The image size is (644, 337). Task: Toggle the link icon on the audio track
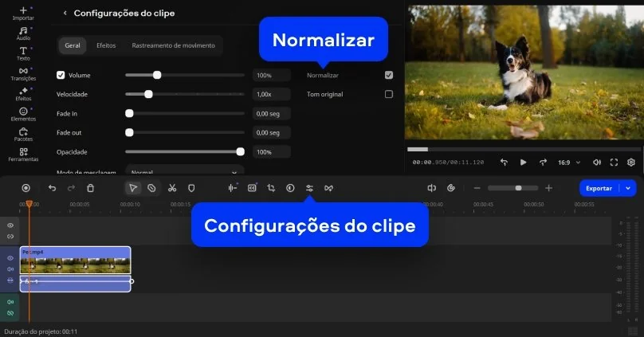[x=10, y=313]
